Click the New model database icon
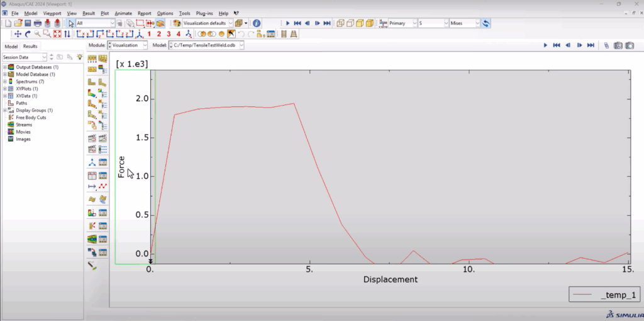The width and height of the screenshot is (644, 321). pos(8,23)
